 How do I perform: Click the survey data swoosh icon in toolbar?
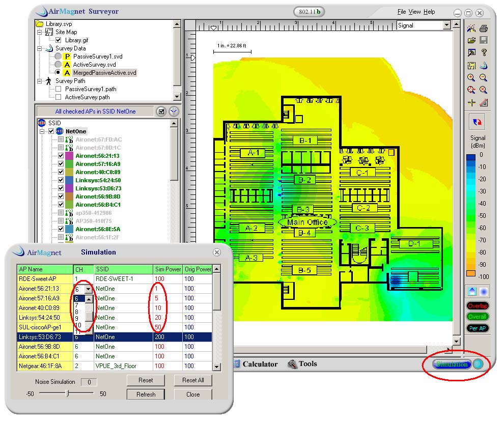[484, 66]
